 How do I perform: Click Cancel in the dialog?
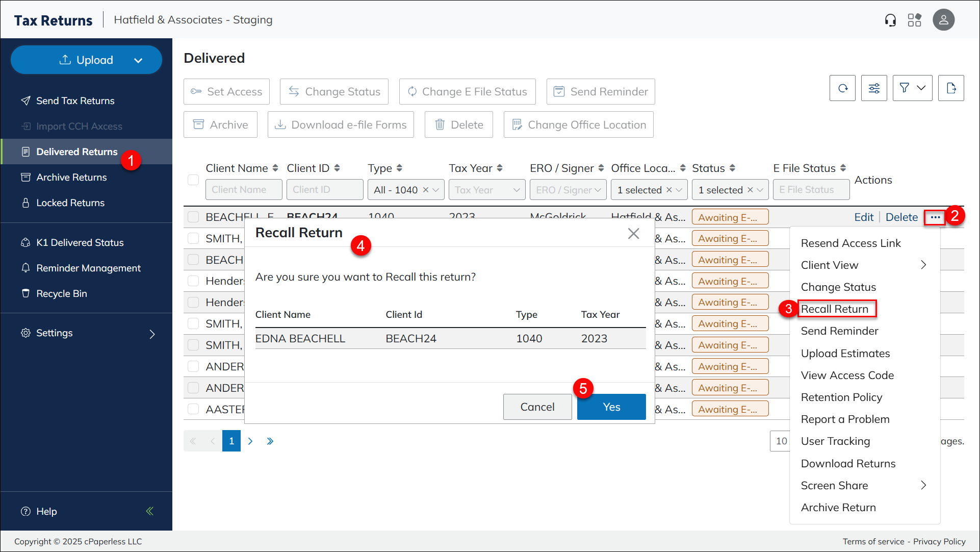point(537,407)
